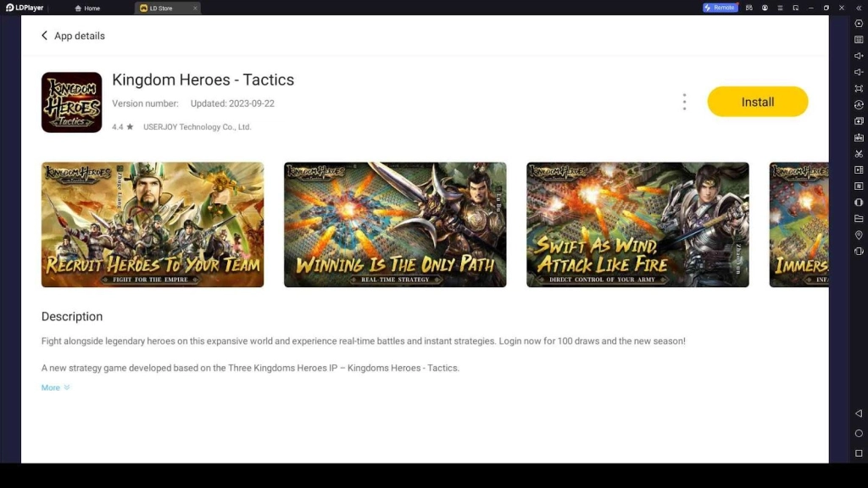Image resolution: width=868 pixels, height=488 pixels.
Task: Expand the description with More
Action: [x=55, y=387]
